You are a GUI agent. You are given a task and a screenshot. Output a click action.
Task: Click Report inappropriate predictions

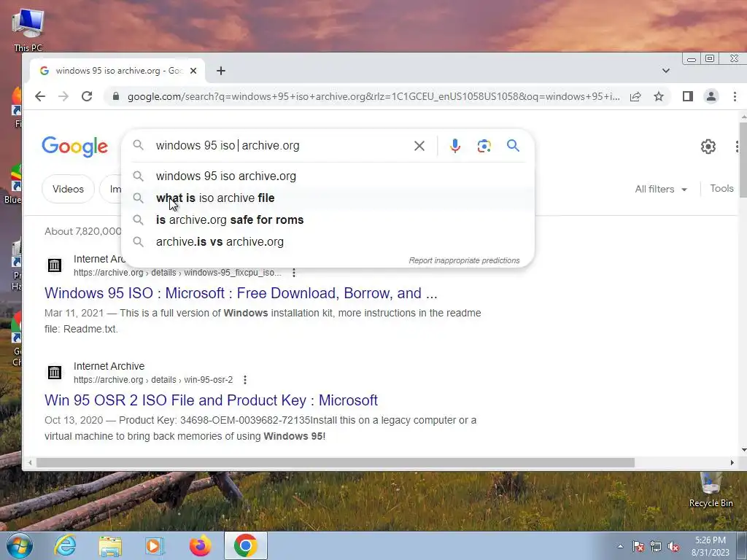pos(464,260)
